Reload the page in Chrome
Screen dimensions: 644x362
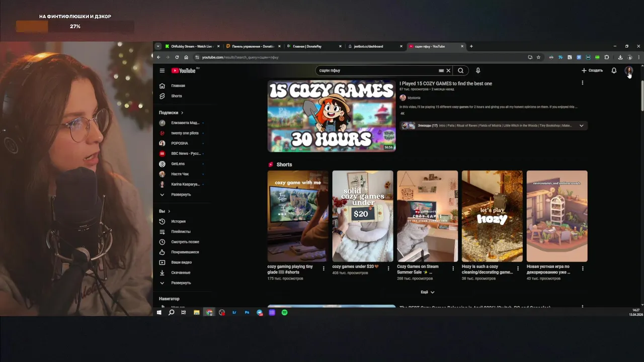[x=177, y=57]
